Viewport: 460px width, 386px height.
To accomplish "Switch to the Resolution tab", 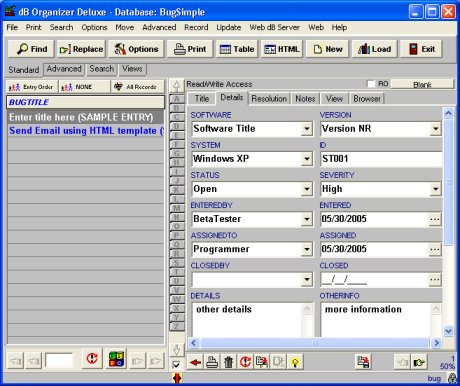I will (269, 99).
